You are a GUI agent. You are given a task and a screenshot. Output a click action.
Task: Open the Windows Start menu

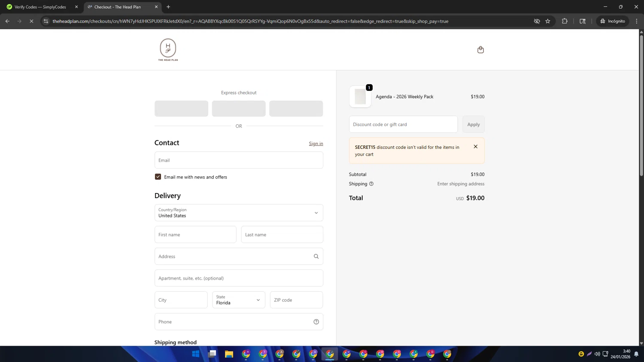pyautogui.click(x=196, y=354)
